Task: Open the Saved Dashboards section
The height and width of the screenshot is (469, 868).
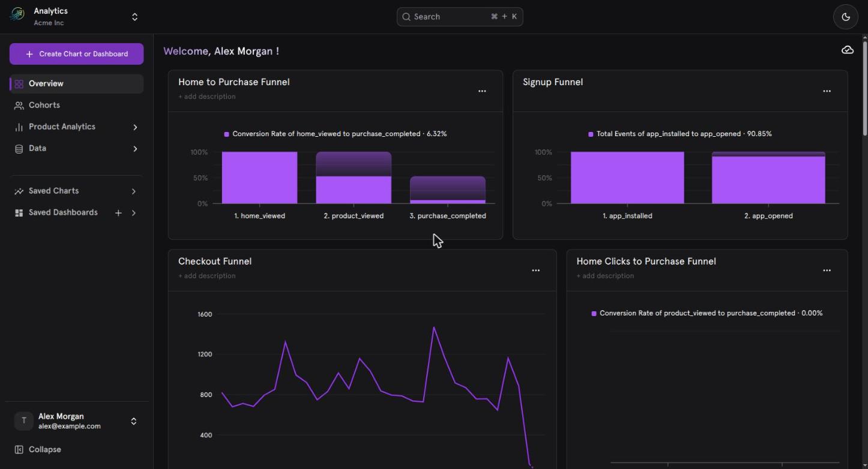Action: (63, 212)
